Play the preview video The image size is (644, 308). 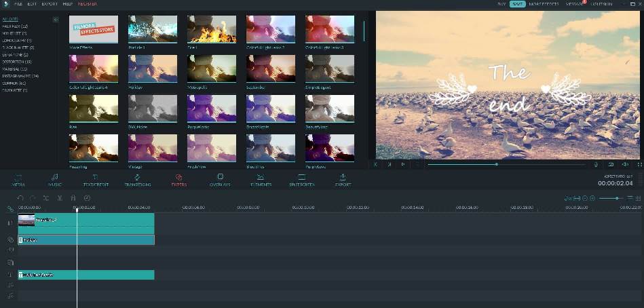point(403,164)
